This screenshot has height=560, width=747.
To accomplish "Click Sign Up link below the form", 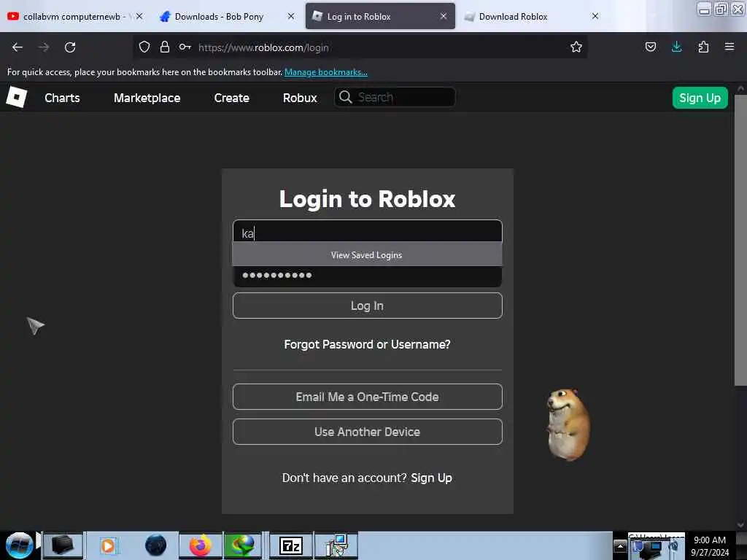I will coord(431,478).
